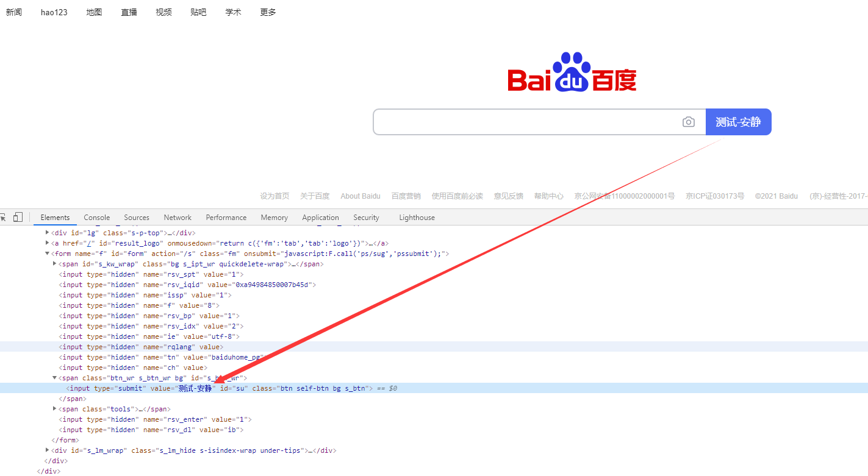Expand the div id="lg" node
This screenshot has width=868, height=476.
[x=48, y=233]
